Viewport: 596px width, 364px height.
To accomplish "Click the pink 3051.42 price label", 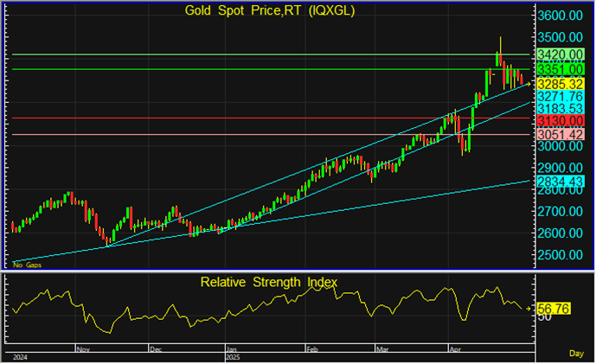I will [560, 135].
